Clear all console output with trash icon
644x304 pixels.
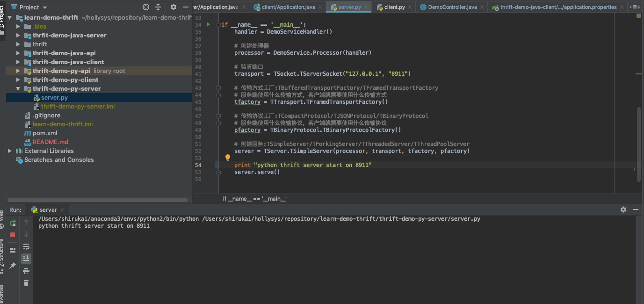[26, 282]
